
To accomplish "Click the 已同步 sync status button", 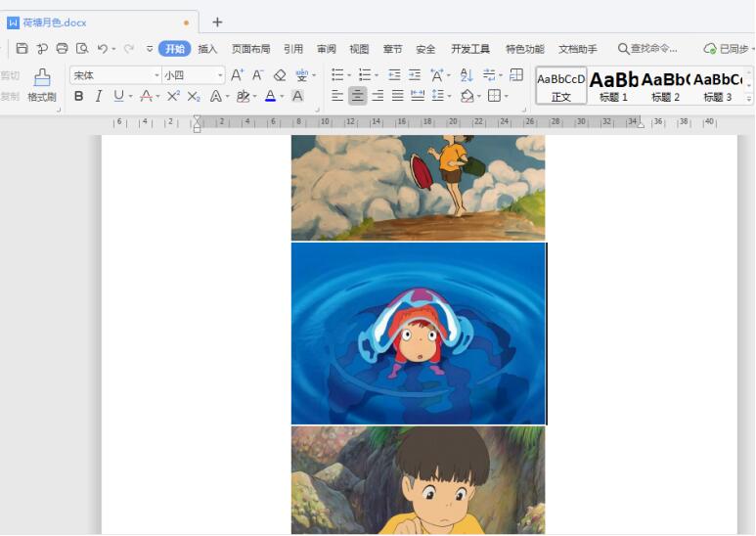I will tap(728, 49).
